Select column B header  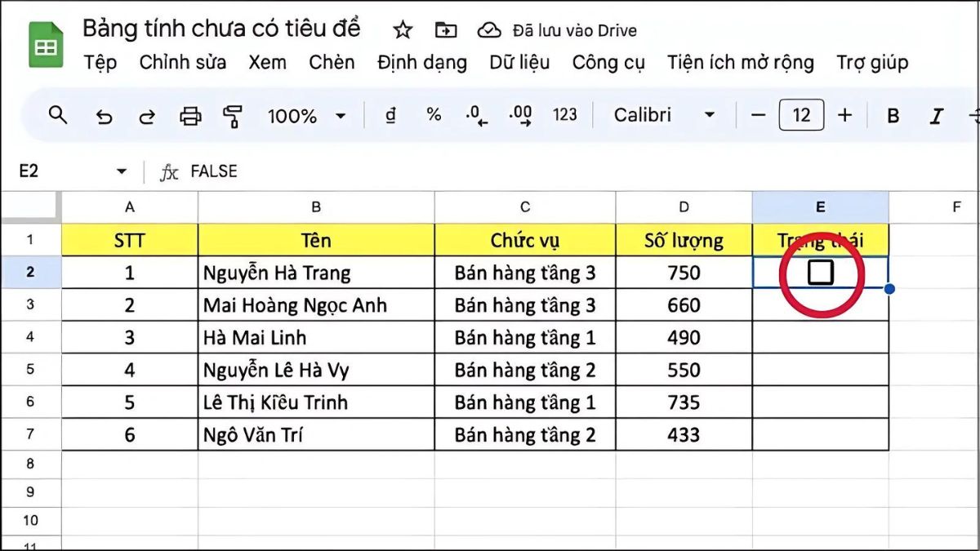tap(316, 207)
